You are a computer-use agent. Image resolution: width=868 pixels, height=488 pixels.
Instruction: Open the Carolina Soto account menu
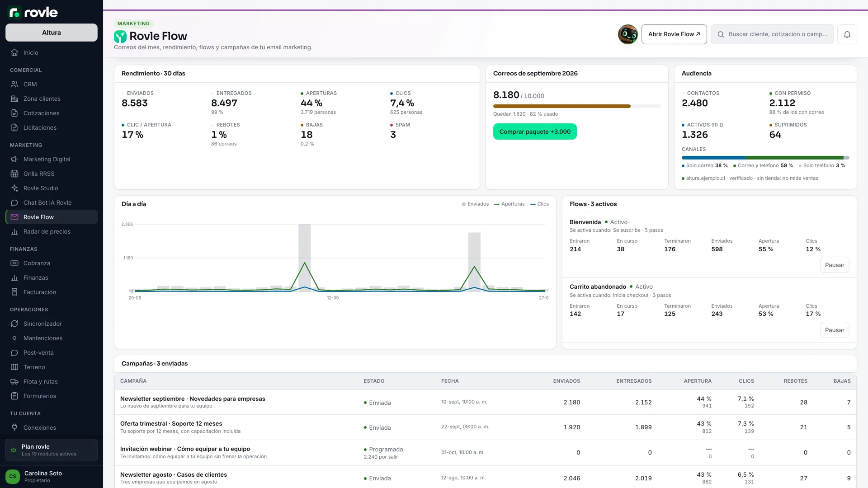click(52, 476)
